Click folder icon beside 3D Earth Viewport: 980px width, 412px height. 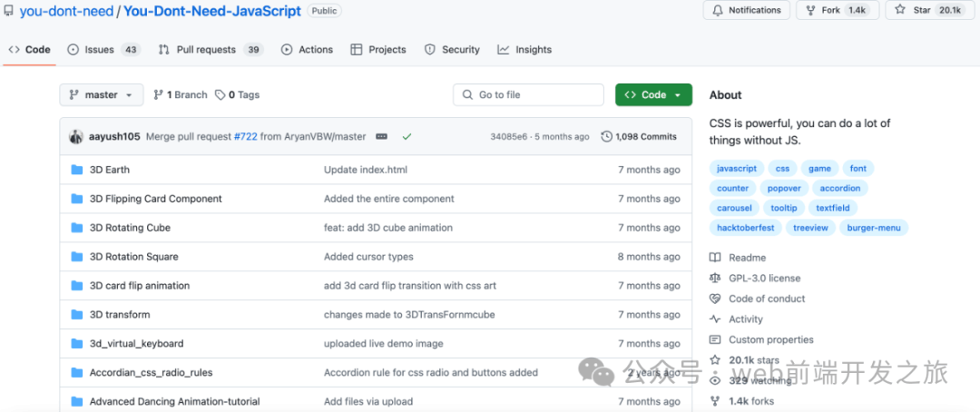click(x=77, y=170)
